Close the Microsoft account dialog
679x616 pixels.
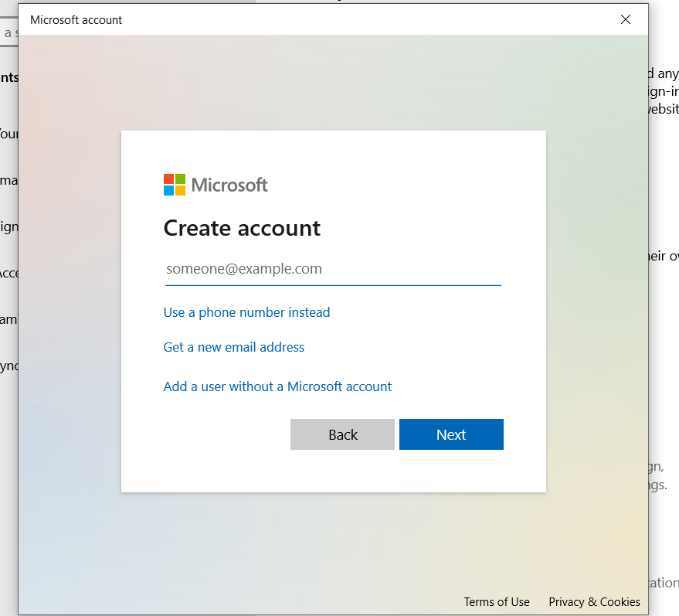[625, 19]
